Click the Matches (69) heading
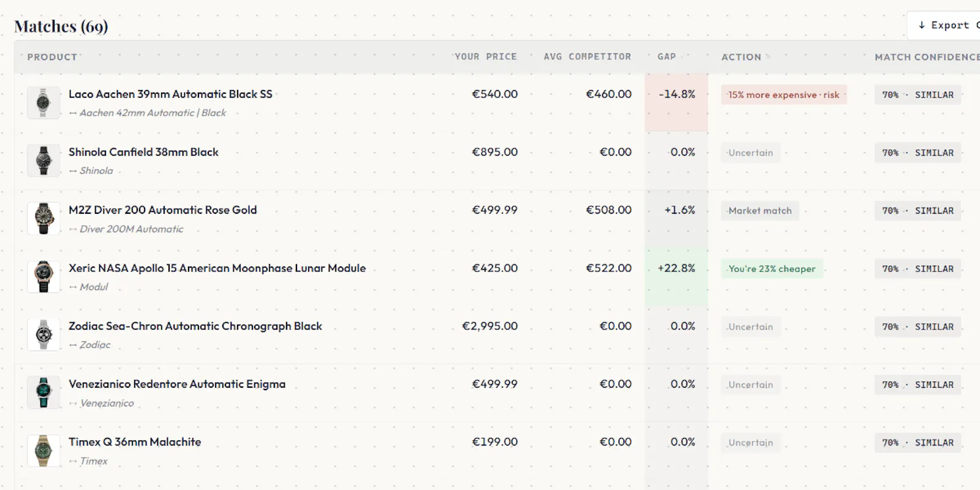 tap(61, 26)
